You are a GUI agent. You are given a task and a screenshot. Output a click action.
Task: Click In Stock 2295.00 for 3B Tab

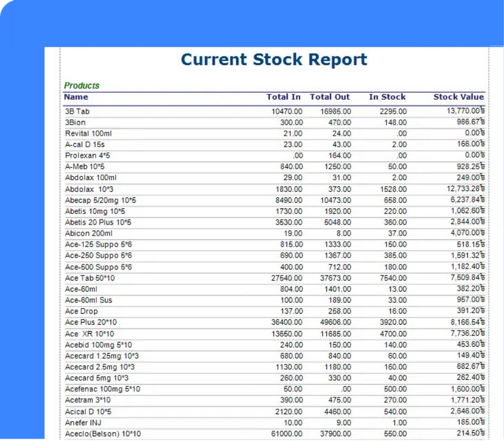pos(393,111)
